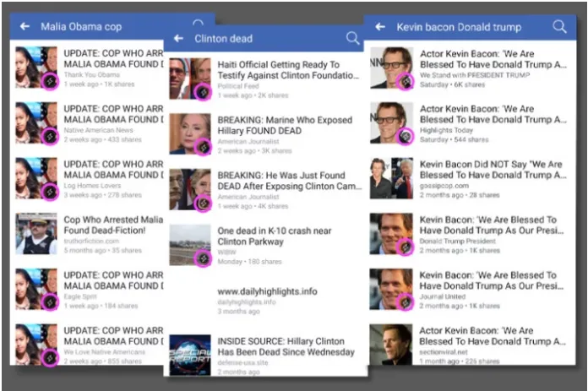
Task: Open search icon in Kevin bacon window
Action: tap(559, 27)
